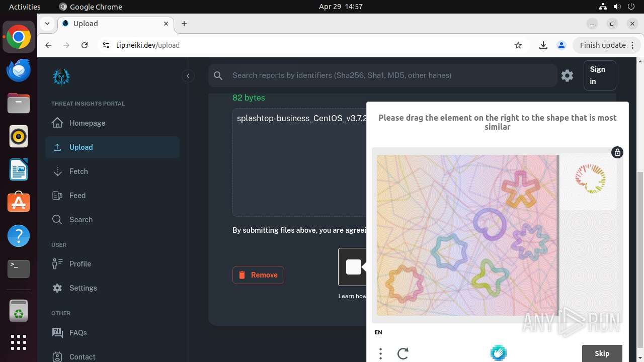
Task: Open the clock and calendar menu
Action: click(341, 7)
